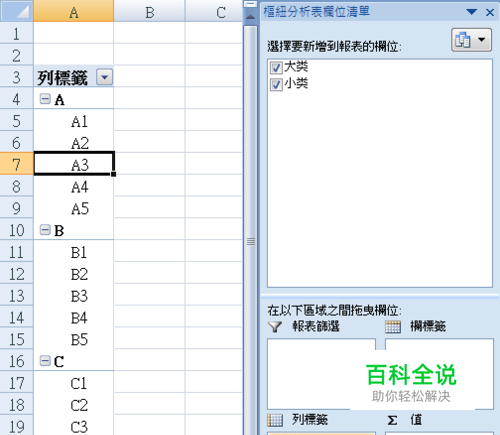500x435 pixels.
Task: Uncheck the 大类 field checkbox
Action: [x=276, y=68]
